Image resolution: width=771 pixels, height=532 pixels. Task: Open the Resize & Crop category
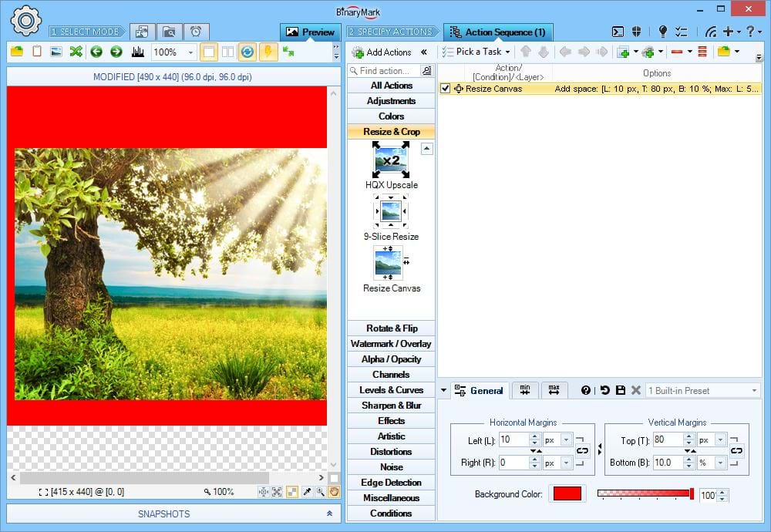coord(390,131)
